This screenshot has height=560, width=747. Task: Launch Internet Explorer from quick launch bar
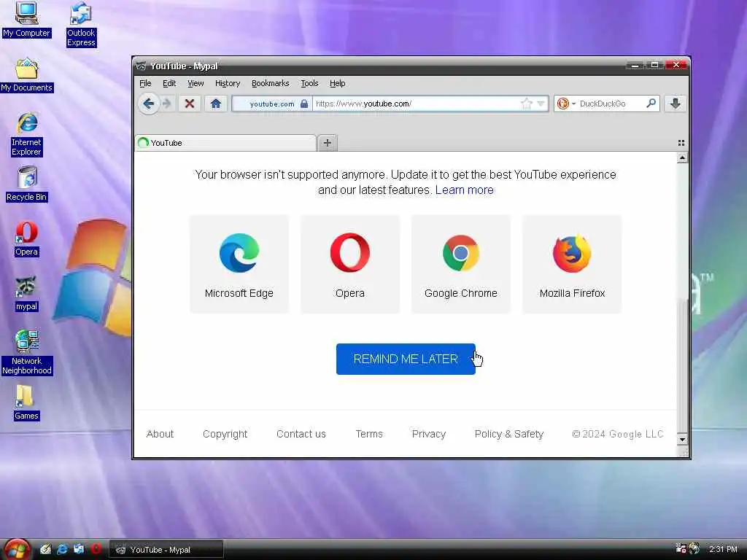click(62, 549)
